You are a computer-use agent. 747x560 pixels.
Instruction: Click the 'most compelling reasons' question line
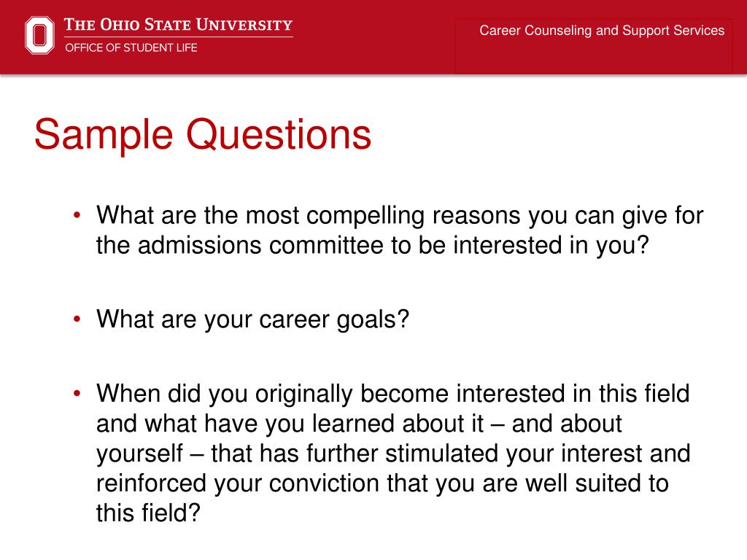[x=400, y=216]
